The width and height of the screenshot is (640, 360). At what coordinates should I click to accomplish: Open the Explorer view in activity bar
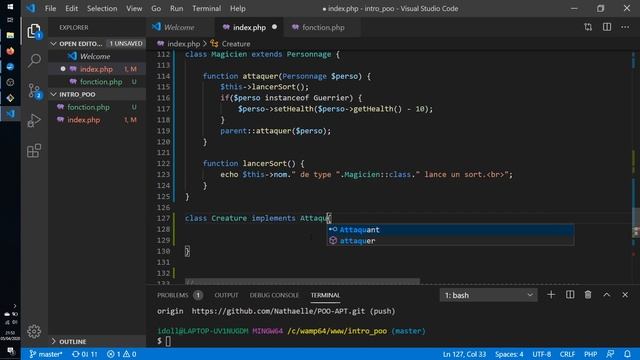click(34, 31)
